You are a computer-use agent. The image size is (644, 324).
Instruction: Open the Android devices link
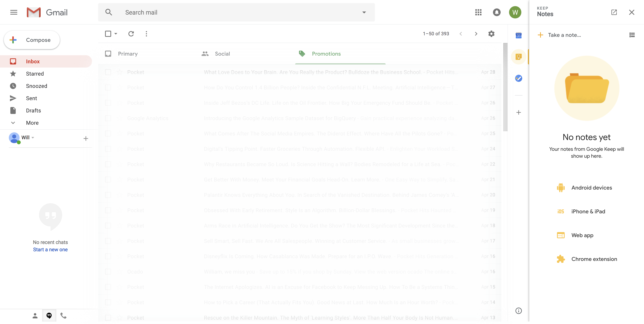[x=585, y=188]
